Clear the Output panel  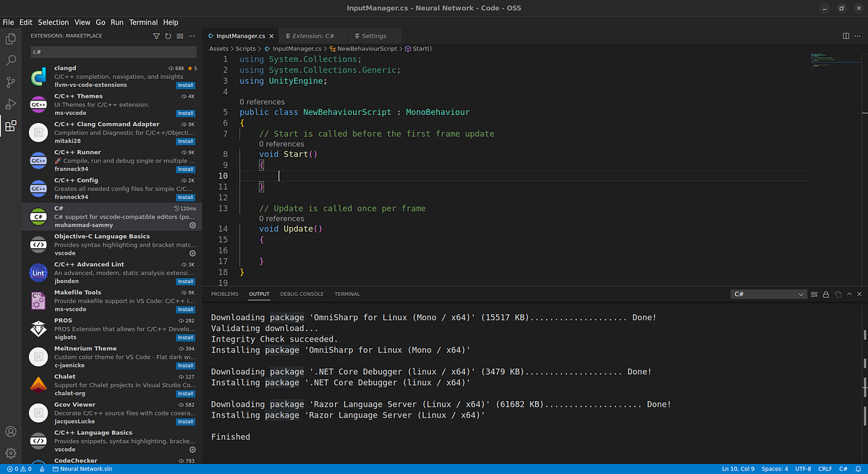tap(814, 294)
